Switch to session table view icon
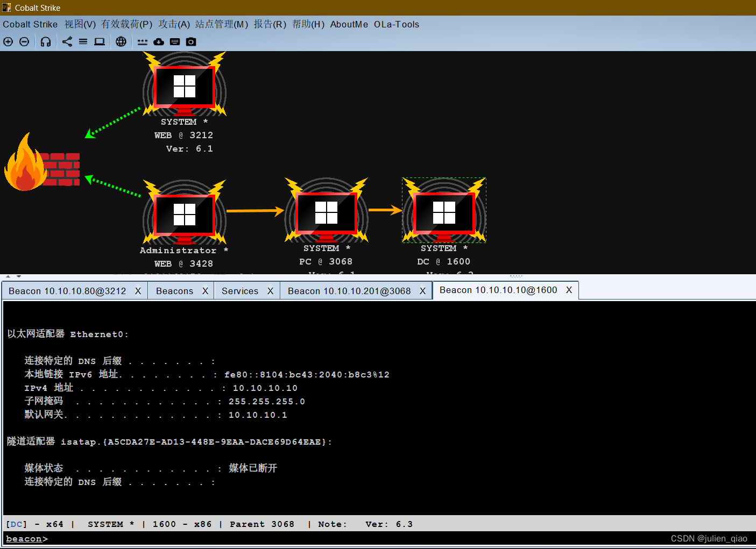 pos(83,41)
